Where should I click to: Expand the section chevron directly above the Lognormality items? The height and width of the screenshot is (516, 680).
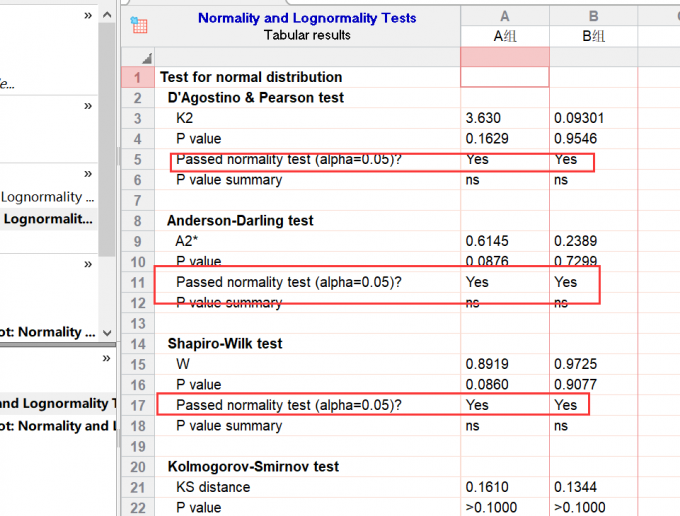pyautogui.click(x=88, y=174)
